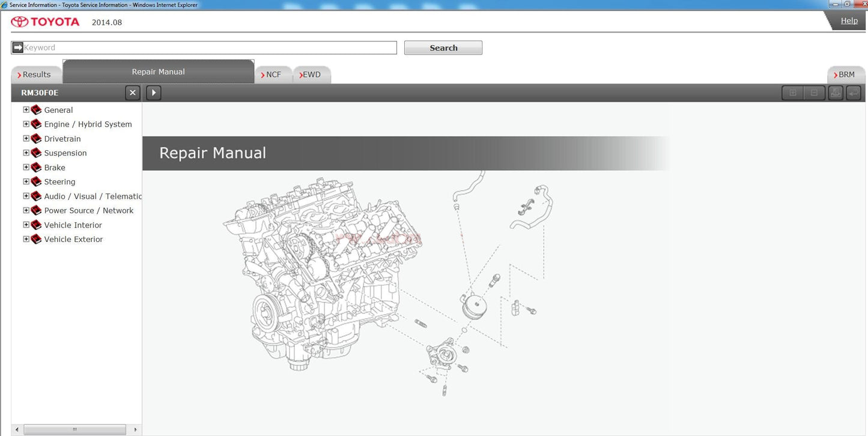Click the return arrow icon in the toolbar
Screen dimensions: 868x436
pos(854,93)
